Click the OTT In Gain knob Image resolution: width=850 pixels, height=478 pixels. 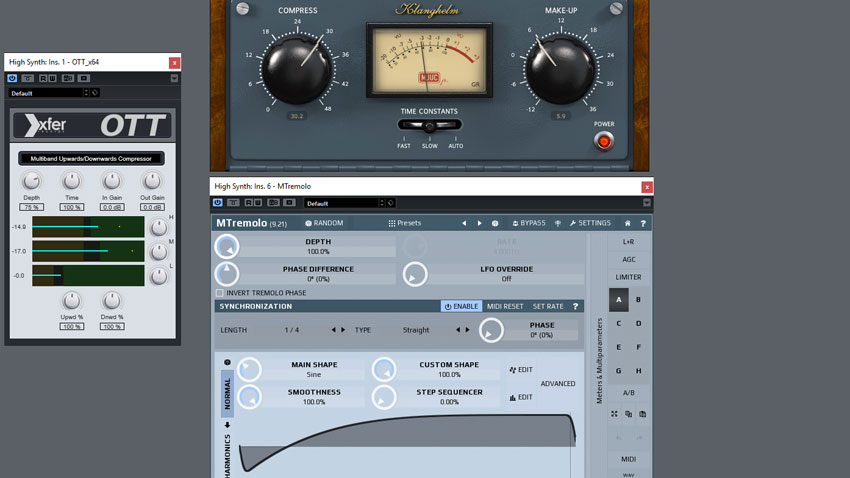tap(112, 181)
